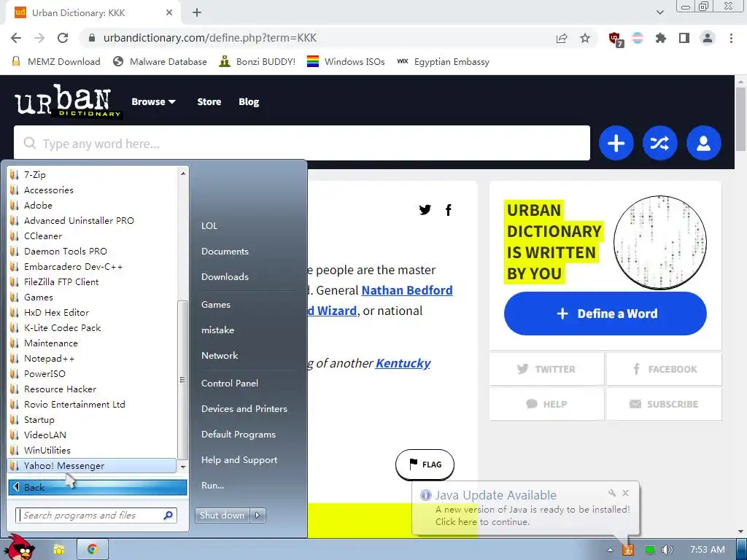Click the TWITTER button in the sidebar
This screenshot has width=747, height=560.
546,369
